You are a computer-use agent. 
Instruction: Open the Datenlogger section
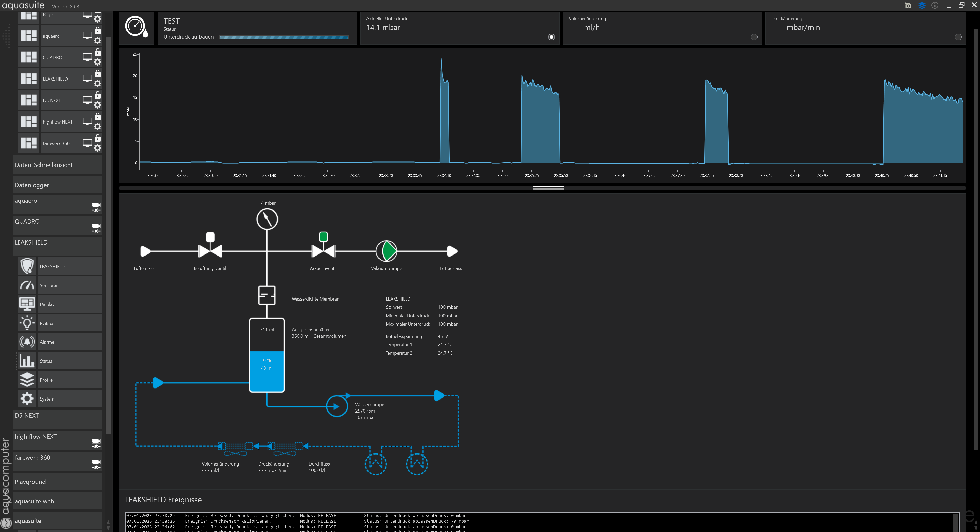[57, 185]
